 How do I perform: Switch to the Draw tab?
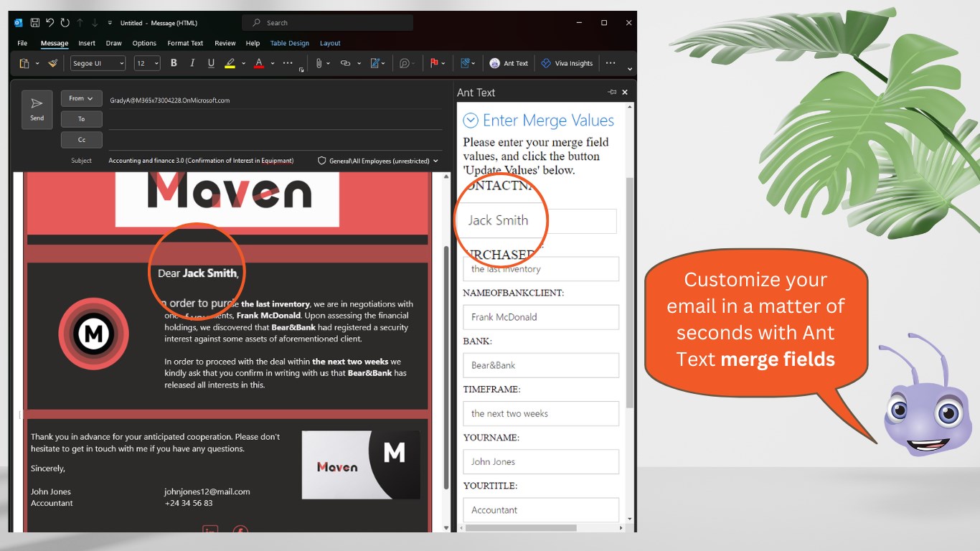(114, 43)
